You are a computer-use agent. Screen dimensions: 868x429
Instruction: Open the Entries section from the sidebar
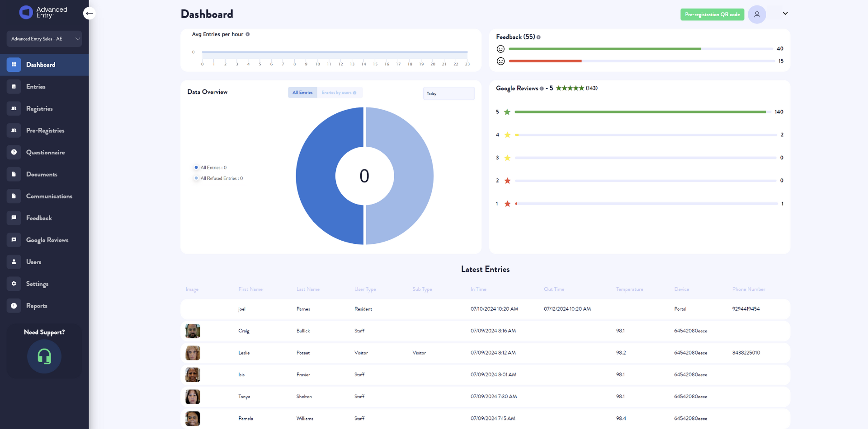(36, 87)
